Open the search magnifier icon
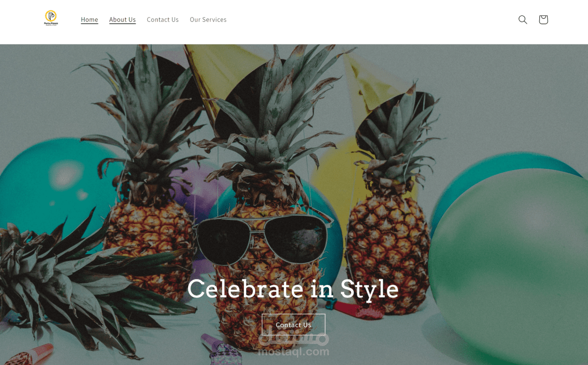 click(x=523, y=20)
